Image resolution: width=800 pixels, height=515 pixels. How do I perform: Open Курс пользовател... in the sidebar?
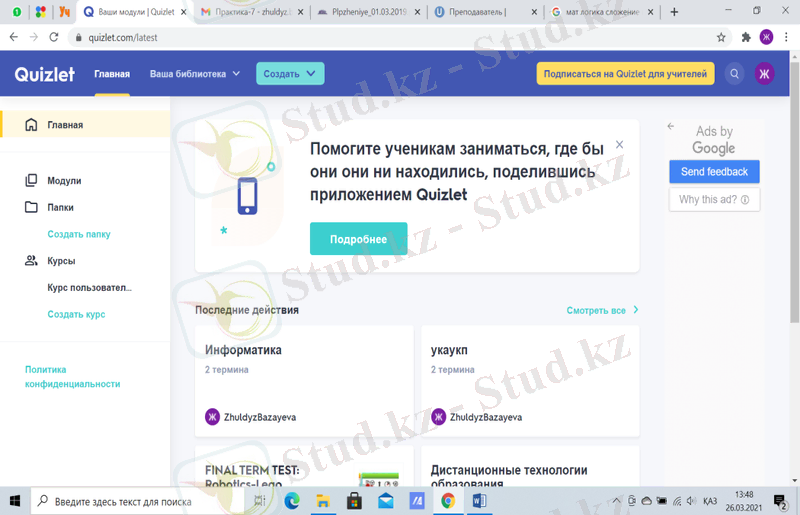pos(89,287)
